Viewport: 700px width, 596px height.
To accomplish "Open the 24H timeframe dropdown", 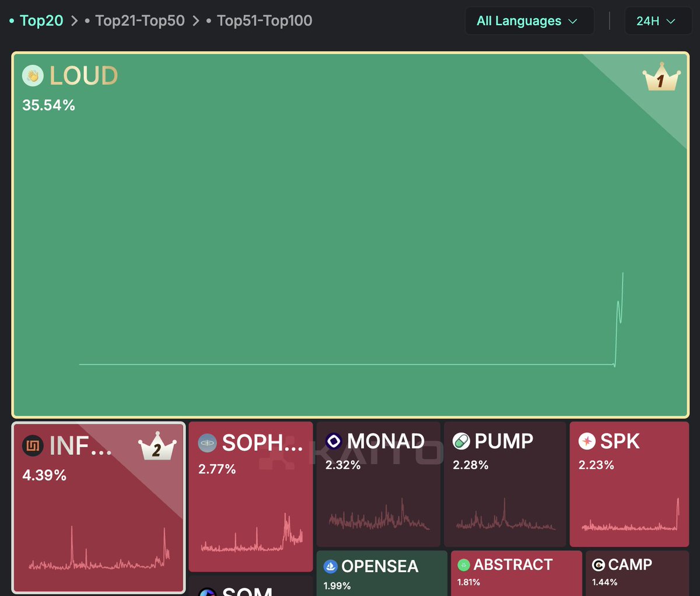I will [658, 21].
